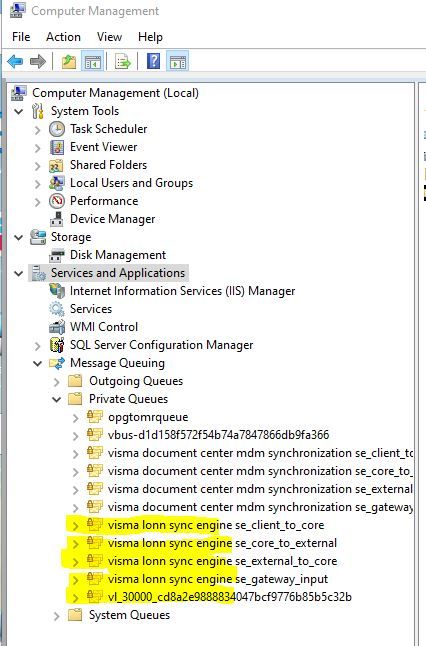Collapse the System Tools node
Viewport: 426px width, 646px height.
click(19, 111)
